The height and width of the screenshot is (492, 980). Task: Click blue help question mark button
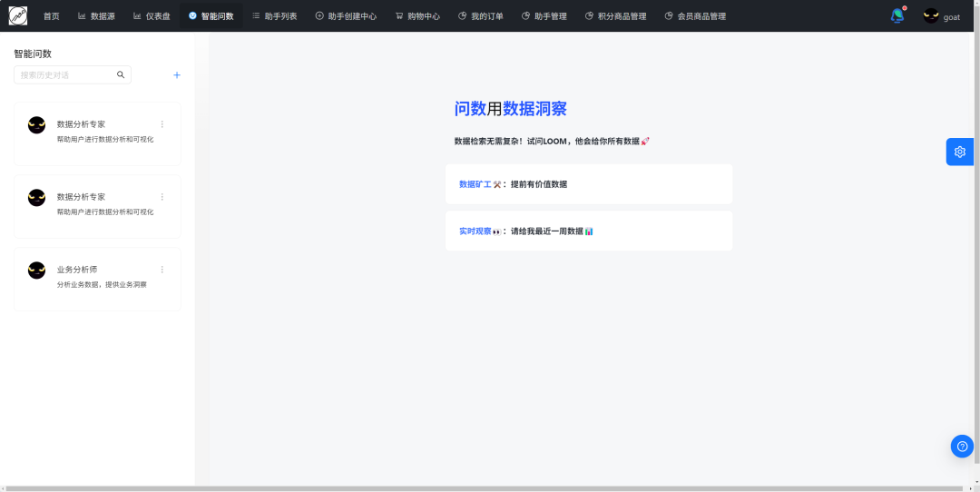click(x=962, y=447)
